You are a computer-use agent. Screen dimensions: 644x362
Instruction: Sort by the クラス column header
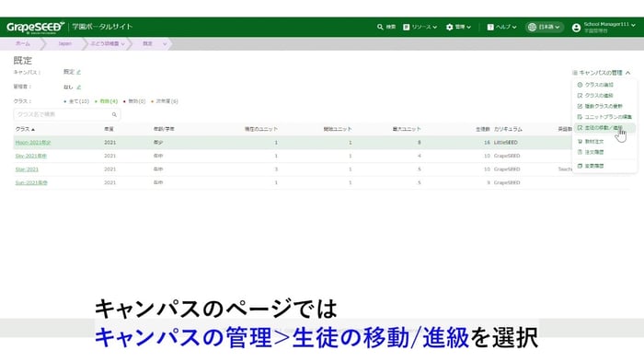click(25, 129)
